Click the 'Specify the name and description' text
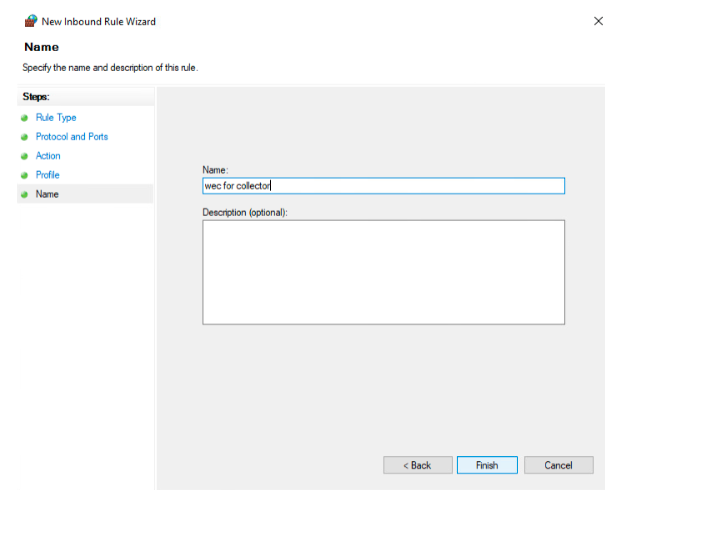 110,68
